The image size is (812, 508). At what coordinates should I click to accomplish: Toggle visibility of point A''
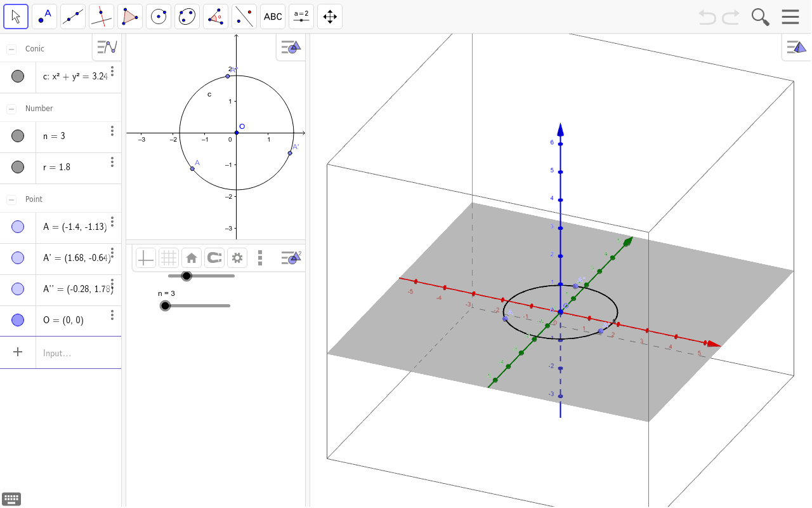(x=18, y=289)
